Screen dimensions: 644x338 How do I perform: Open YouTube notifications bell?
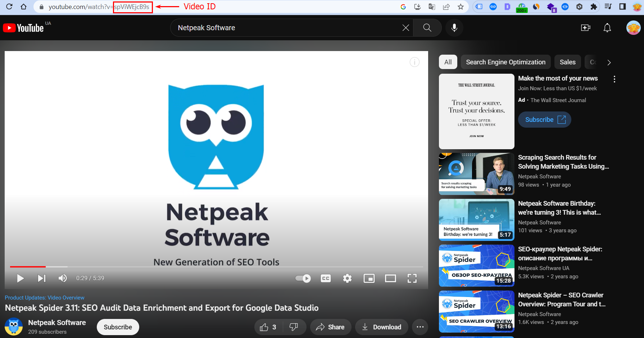pos(607,28)
